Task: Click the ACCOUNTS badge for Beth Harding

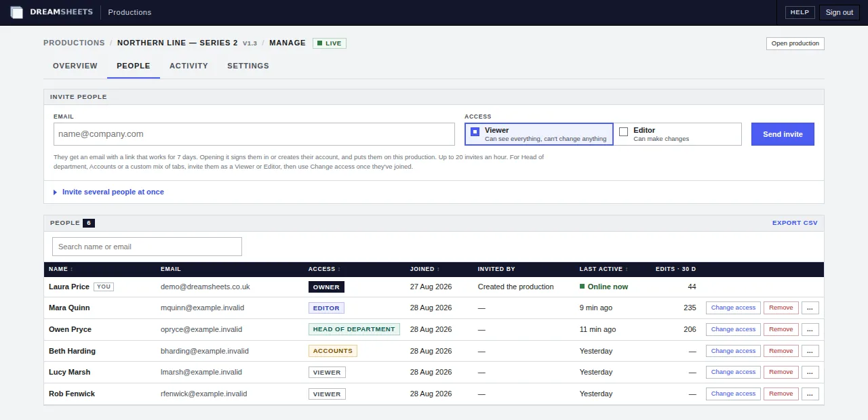Action: (x=333, y=351)
